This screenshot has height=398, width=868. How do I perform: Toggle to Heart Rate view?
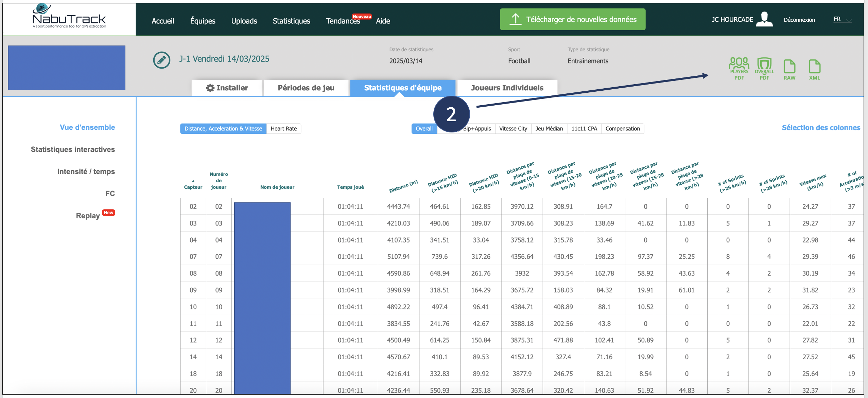click(283, 129)
